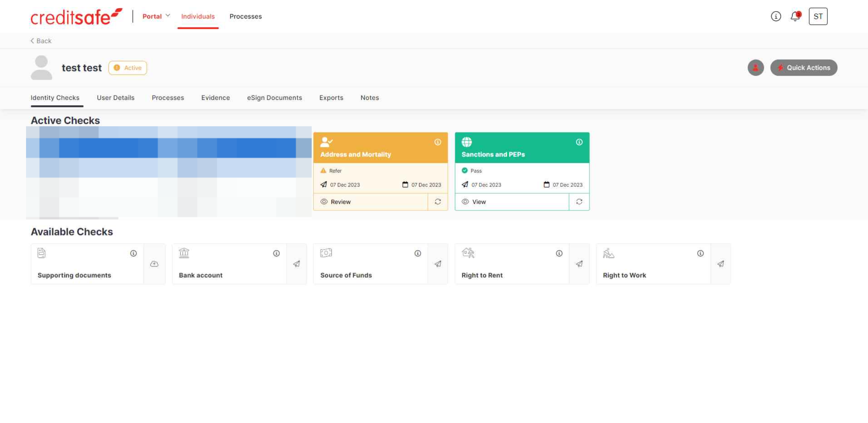868x423 pixels.
Task: Switch to the User Details tab
Action: 115,97
